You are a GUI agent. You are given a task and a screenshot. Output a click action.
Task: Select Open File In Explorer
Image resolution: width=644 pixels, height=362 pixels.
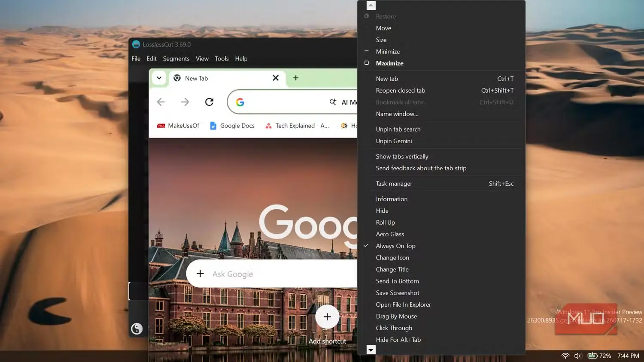[441, 305]
